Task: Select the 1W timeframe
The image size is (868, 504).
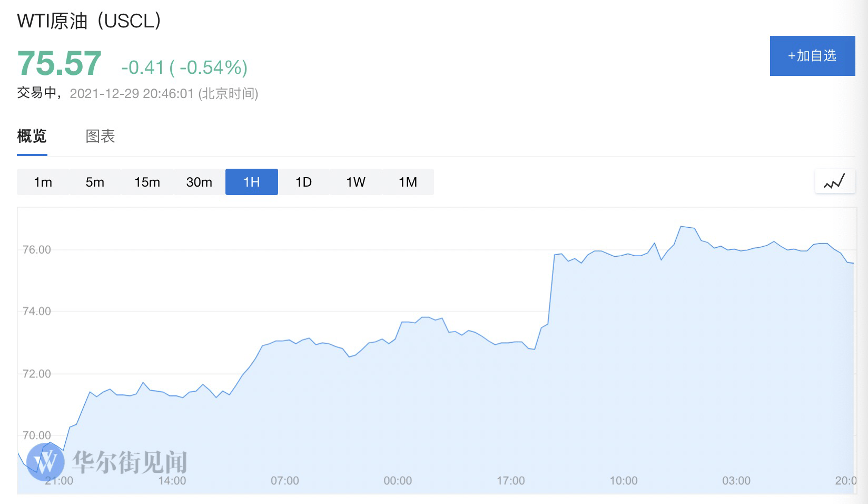Action: (x=356, y=182)
